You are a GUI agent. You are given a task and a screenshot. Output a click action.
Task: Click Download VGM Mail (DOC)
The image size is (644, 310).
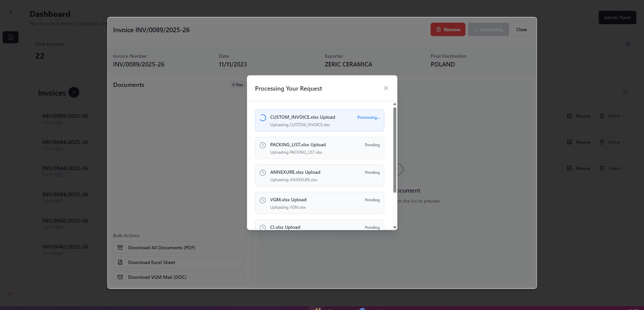[179, 277]
